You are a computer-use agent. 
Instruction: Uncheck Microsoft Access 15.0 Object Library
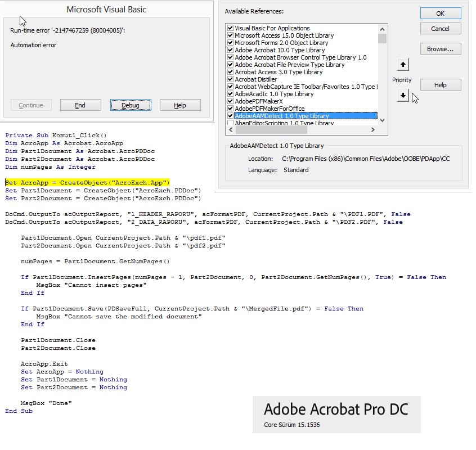pos(230,35)
